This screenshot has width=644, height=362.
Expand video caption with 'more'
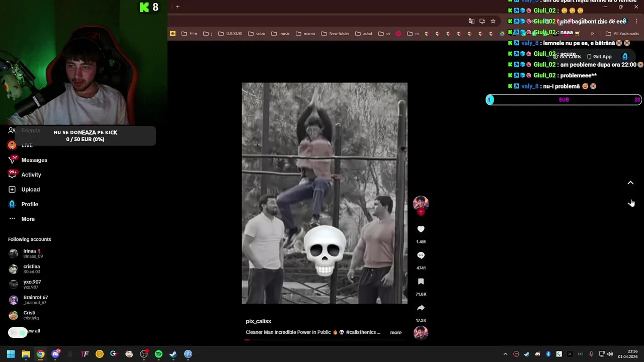(396, 332)
